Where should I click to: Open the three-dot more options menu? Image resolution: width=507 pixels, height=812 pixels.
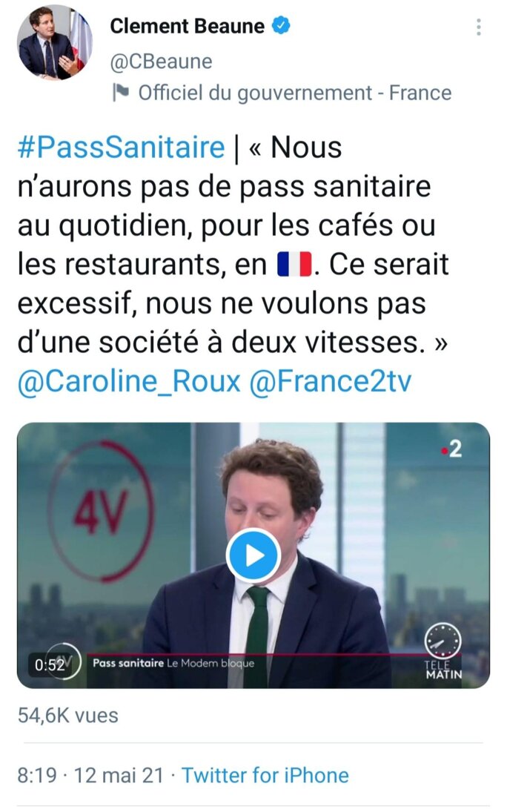(479, 27)
